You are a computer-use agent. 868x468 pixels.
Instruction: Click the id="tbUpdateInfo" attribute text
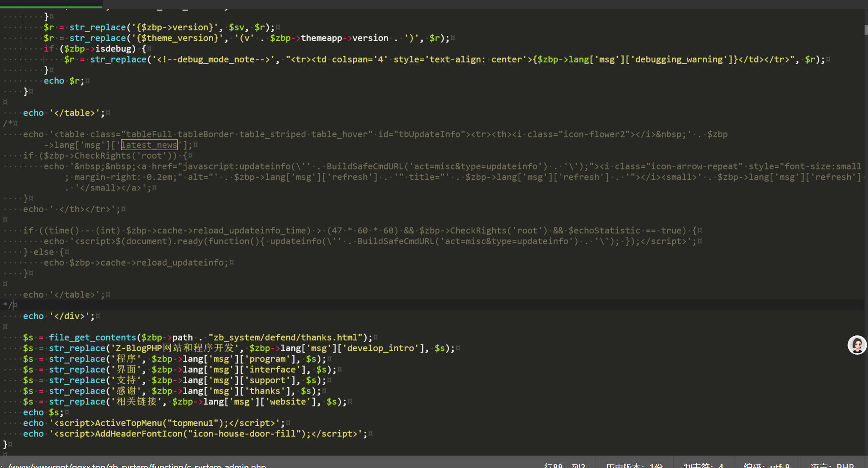421,134
